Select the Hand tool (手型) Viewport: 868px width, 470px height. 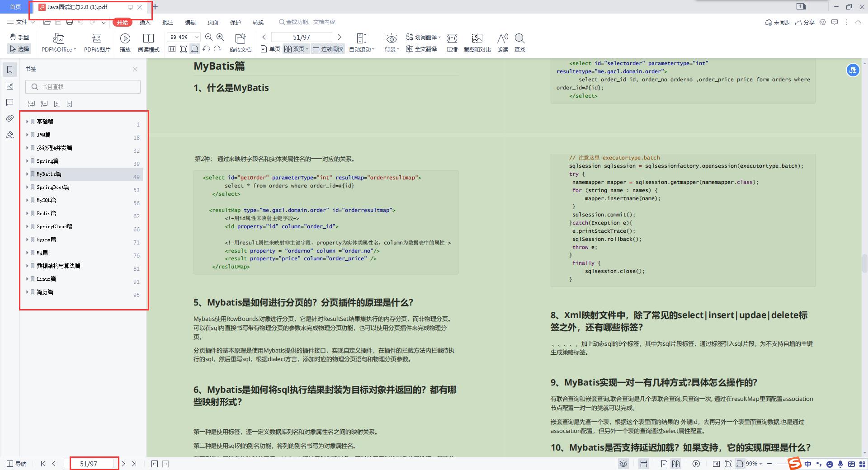coord(19,37)
